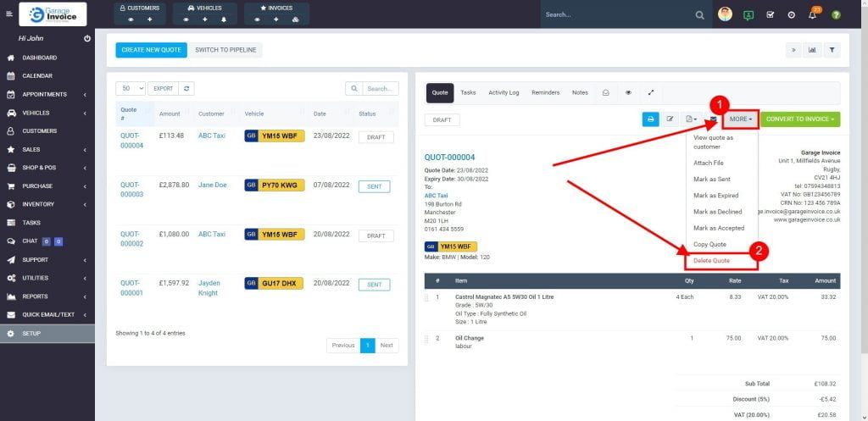
Task: Toggle the eye icon in quote tabs
Action: click(628, 92)
